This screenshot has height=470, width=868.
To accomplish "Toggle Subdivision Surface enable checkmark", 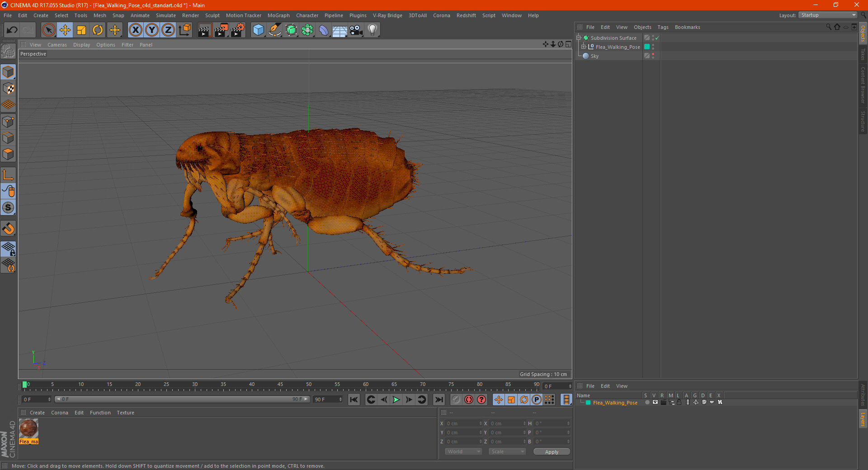I will (657, 38).
